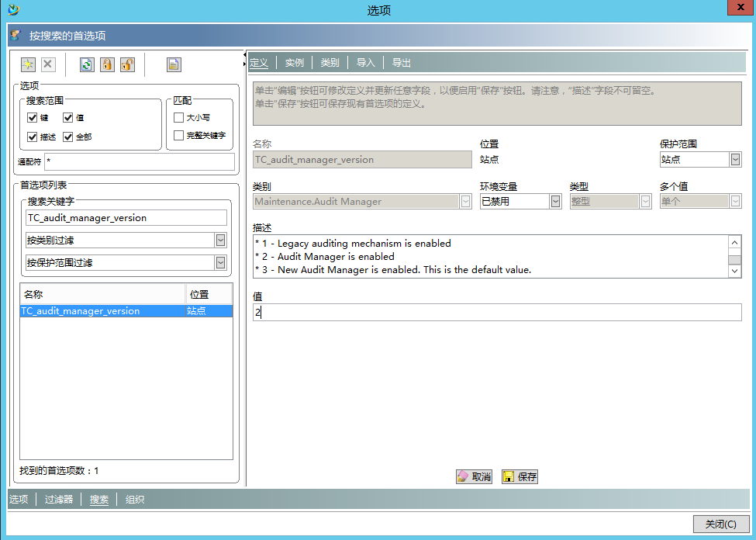Click the refresh preferences icon
The image size is (756, 540).
(87, 64)
